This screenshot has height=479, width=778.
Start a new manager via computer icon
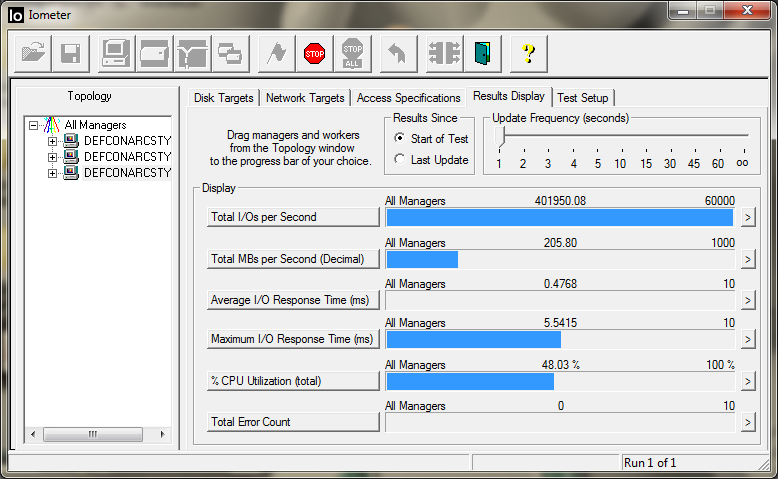click(x=116, y=53)
